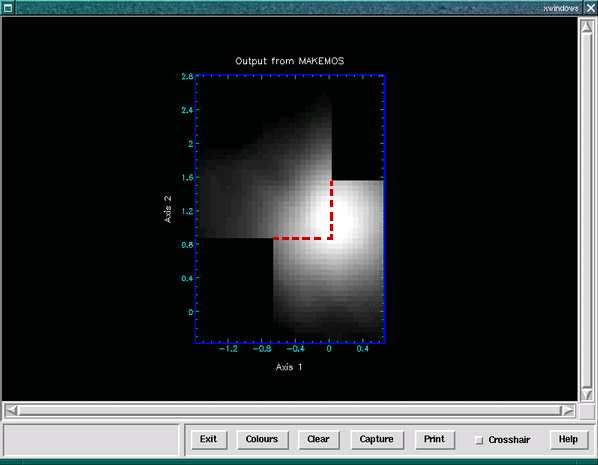This screenshot has width=598, height=465.
Task: Open the Help button
Action: pos(568,439)
